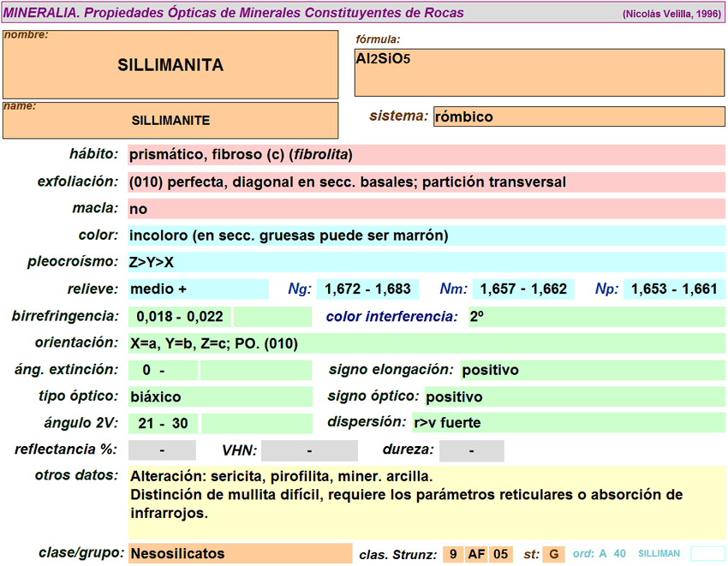
Task: Edit the sistema field showing rómbico
Action: 579,116
